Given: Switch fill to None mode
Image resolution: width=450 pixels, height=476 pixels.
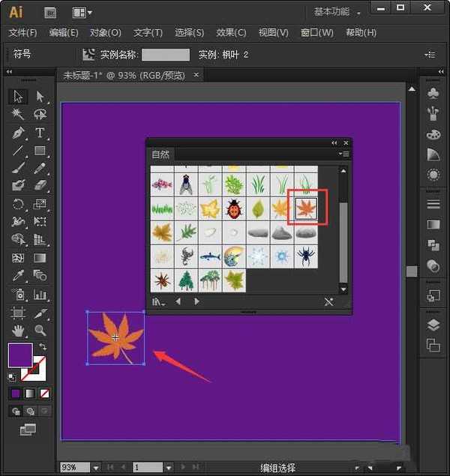Looking at the screenshot, I should click(46, 393).
